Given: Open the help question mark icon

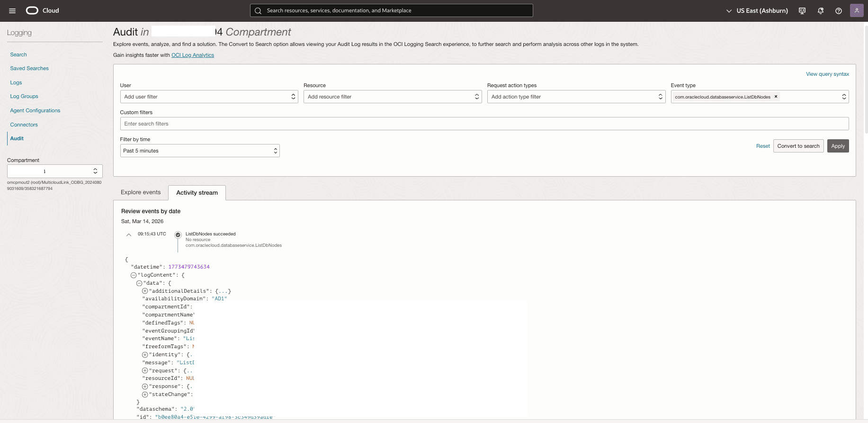Looking at the screenshot, I should point(839,10).
